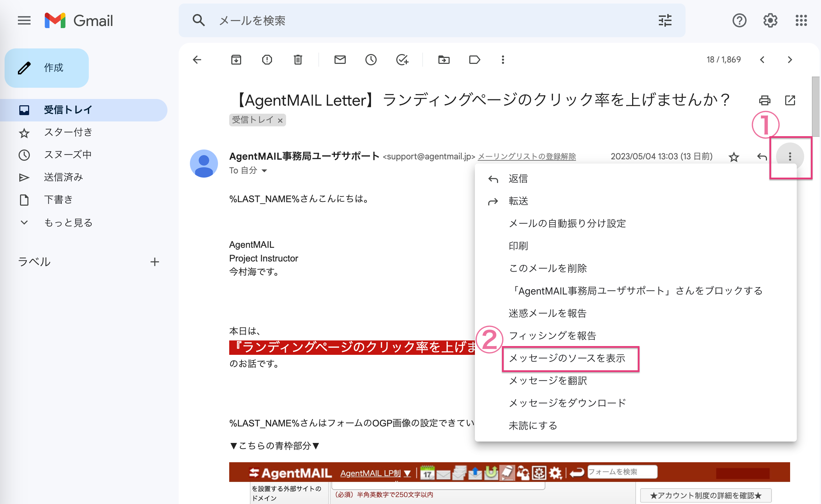Select 返信 from the menu
821x504 pixels.
point(635,179)
